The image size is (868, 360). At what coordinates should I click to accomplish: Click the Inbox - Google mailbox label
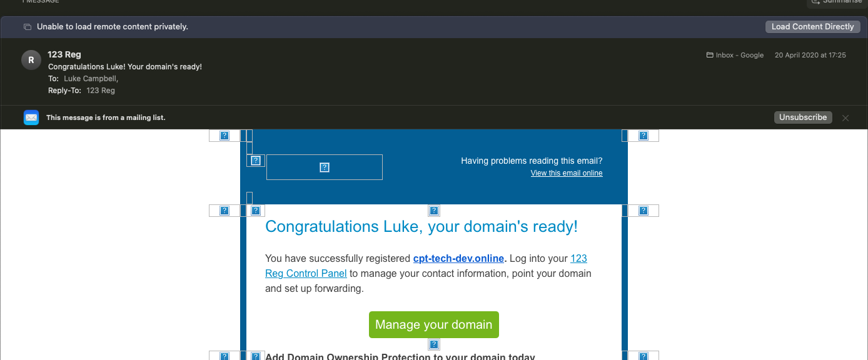(x=735, y=55)
